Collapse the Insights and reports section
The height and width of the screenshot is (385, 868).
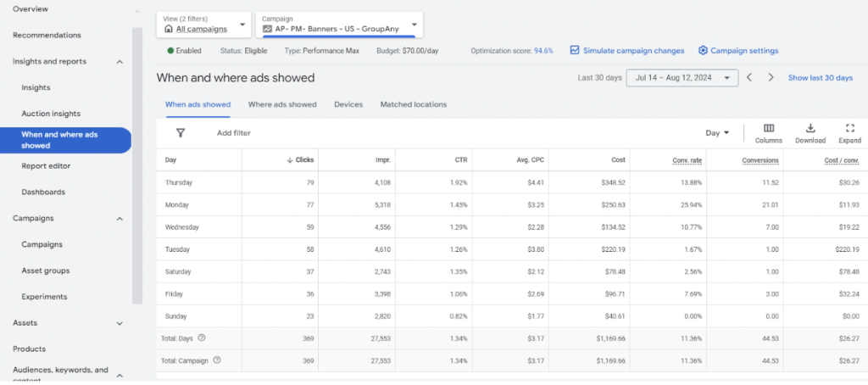pyautogui.click(x=120, y=62)
